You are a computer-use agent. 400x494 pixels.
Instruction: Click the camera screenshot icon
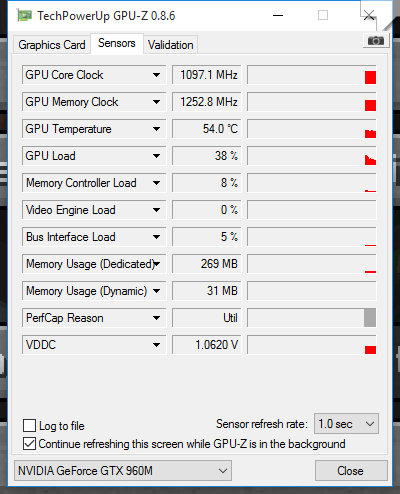click(x=376, y=41)
